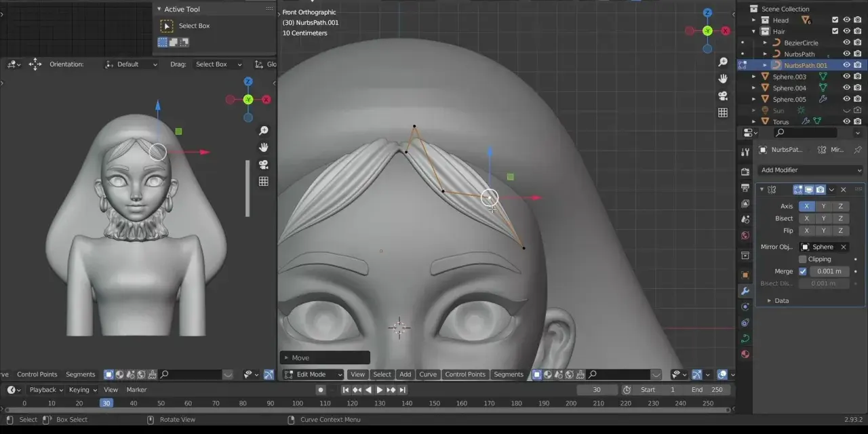This screenshot has width=868, height=434.
Task: Jump to start frame button
Action: pos(345,390)
